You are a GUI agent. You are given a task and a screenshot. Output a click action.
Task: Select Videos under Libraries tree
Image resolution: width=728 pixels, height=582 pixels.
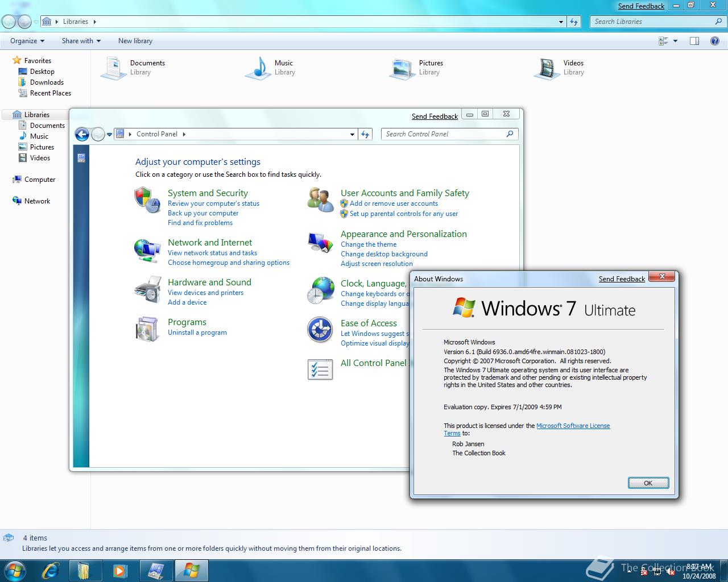(x=40, y=158)
